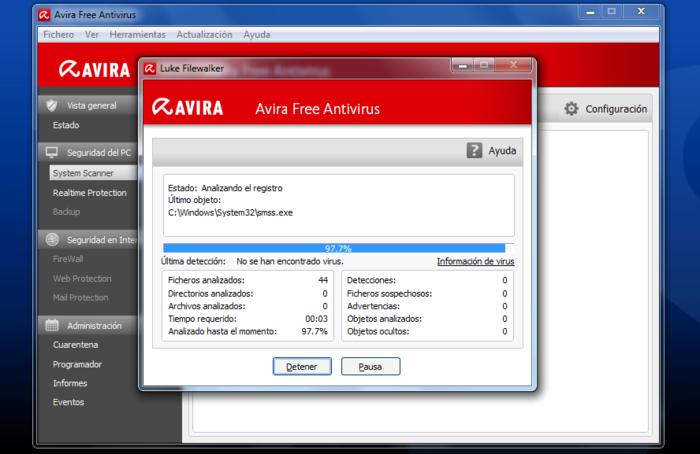Select Realtime Protection in the sidebar
700x454 pixels.
(90, 193)
